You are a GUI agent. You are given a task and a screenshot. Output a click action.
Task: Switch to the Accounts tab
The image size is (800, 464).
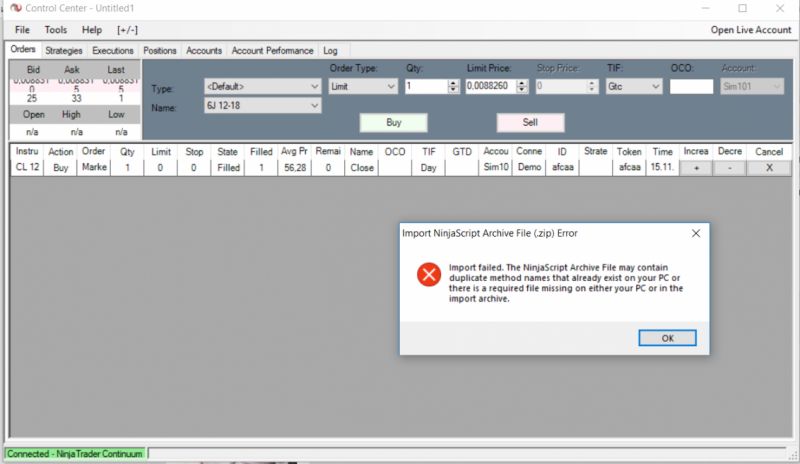(x=204, y=51)
